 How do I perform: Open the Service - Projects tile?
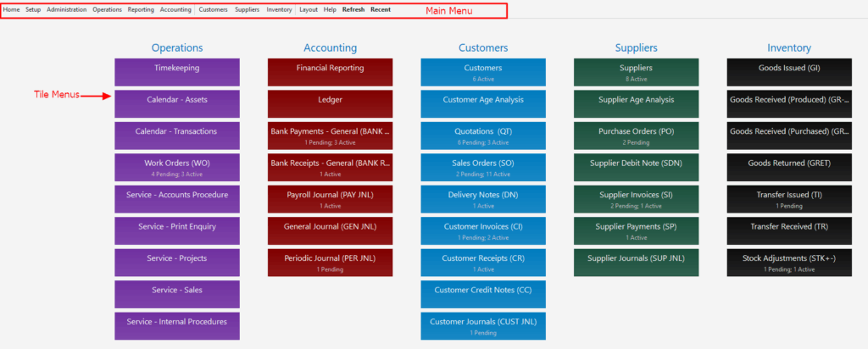[177, 263]
